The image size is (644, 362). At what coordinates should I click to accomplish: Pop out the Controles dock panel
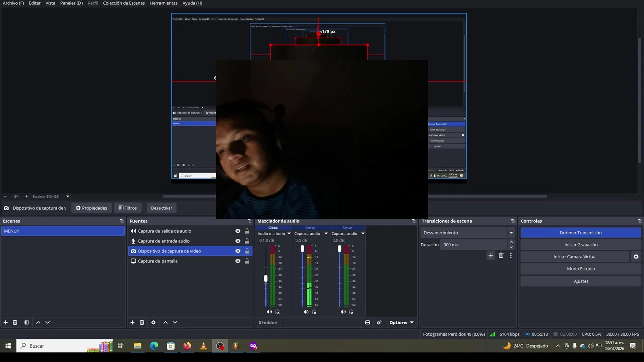pos(639,221)
